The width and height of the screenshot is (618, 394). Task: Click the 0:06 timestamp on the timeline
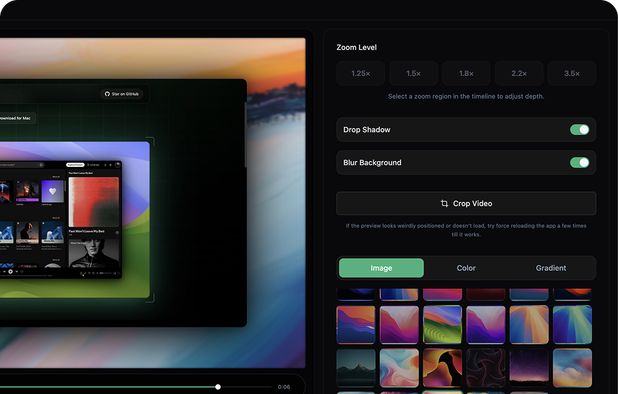point(284,387)
